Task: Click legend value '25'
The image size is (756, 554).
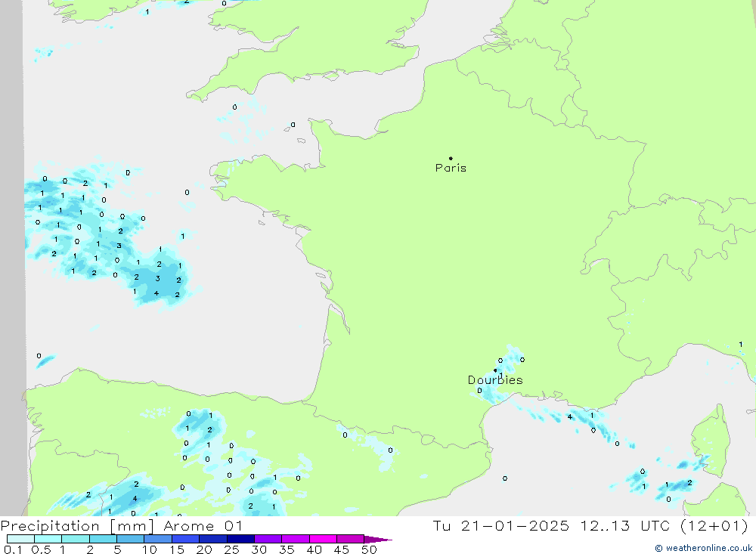Action: point(231,549)
